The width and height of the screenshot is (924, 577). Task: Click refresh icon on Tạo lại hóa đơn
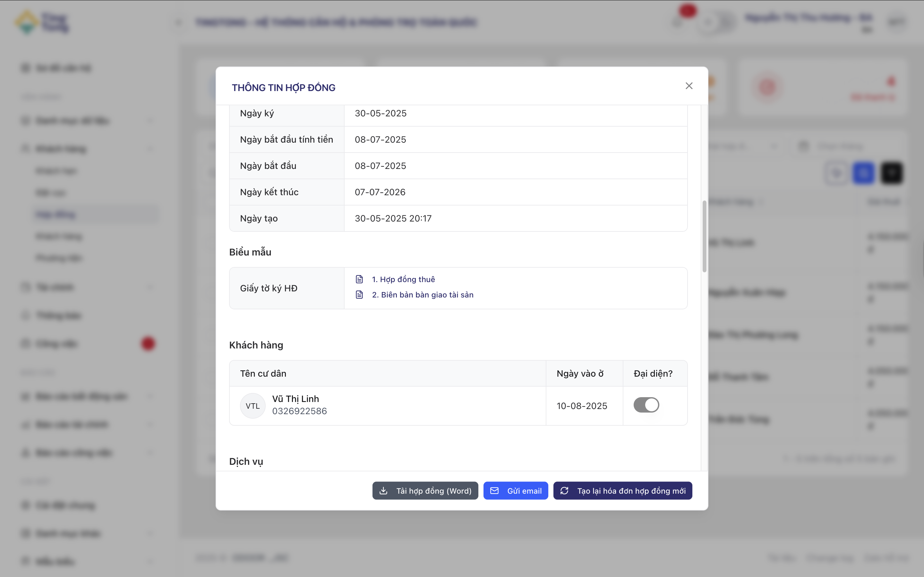click(x=564, y=491)
